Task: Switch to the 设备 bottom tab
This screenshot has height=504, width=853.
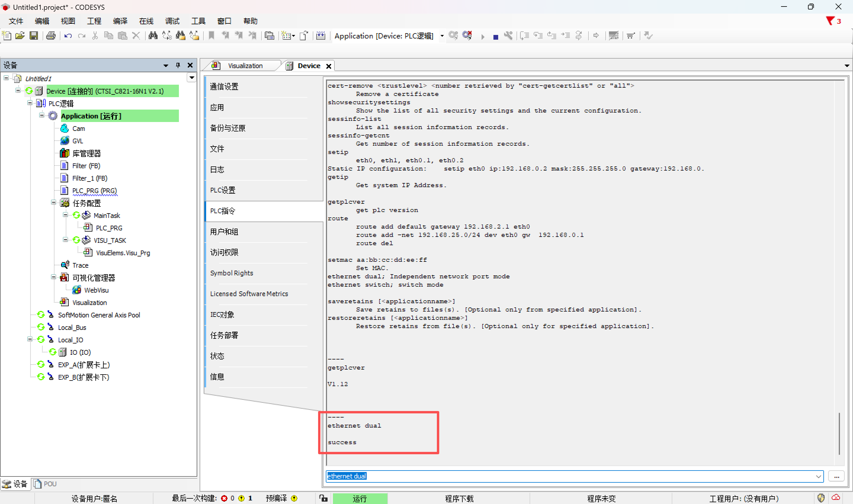Action: 15,484
